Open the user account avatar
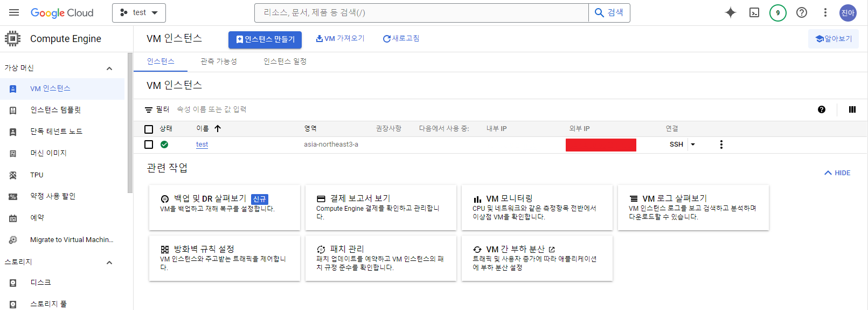 coord(848,12)
